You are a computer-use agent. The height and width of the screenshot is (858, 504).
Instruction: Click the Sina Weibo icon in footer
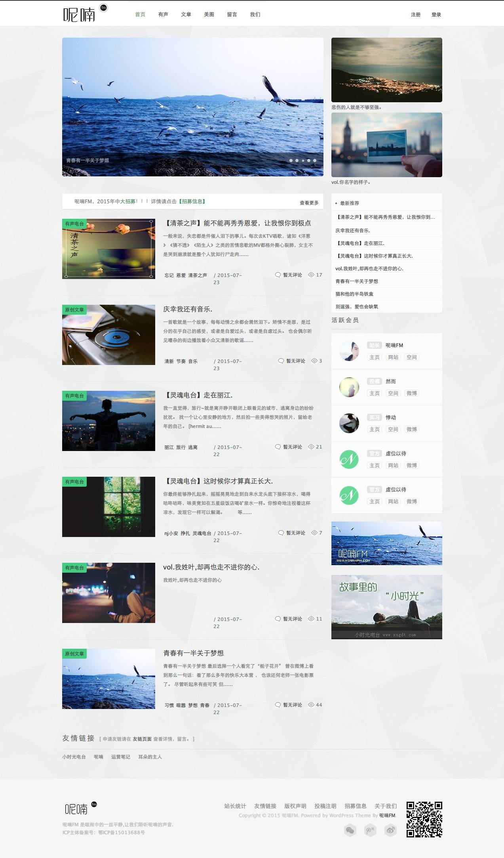coord(390,830)
